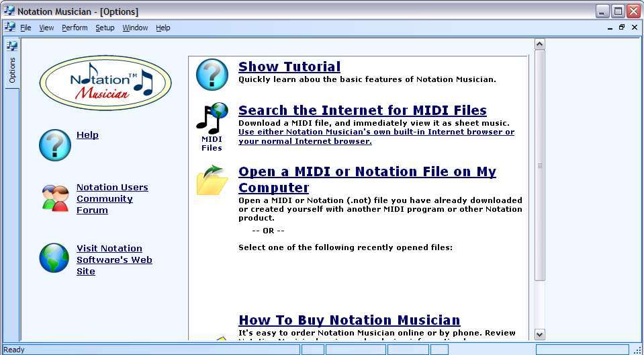Image resolution: width=644 pixels, height=355 pixels.
Task: Click 'Select one of the following recently opened files:' text
Action: (345, 247)
